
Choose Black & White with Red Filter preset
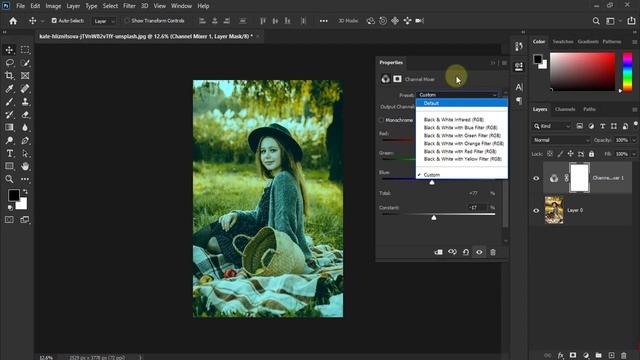(462, 151)
